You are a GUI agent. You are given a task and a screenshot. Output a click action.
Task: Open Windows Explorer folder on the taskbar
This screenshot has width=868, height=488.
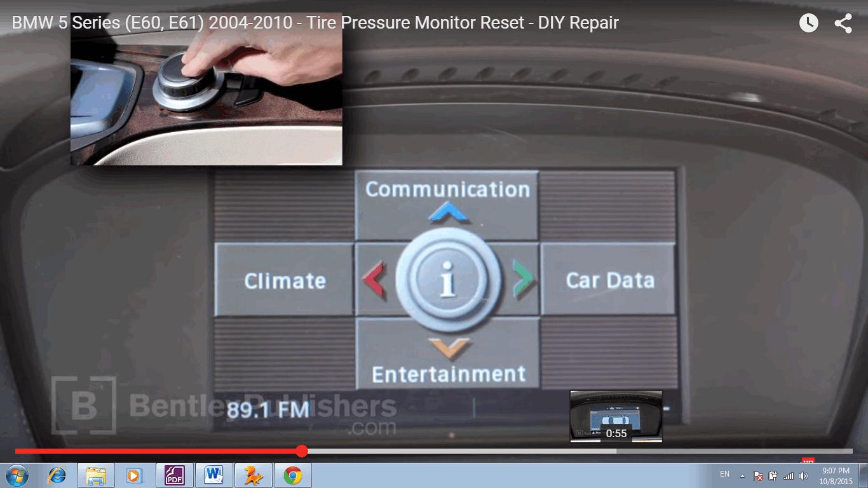tap(96, 475)
